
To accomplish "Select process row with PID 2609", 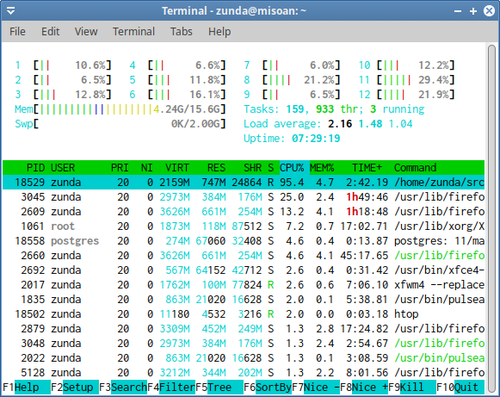I will pos(244,212).
